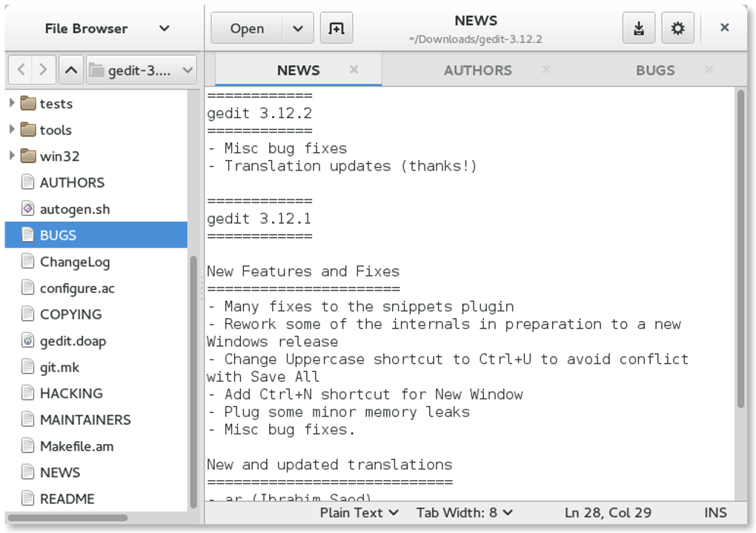
Task: Click the 'gedit 3.12.1' heading line
Action: 259,219
